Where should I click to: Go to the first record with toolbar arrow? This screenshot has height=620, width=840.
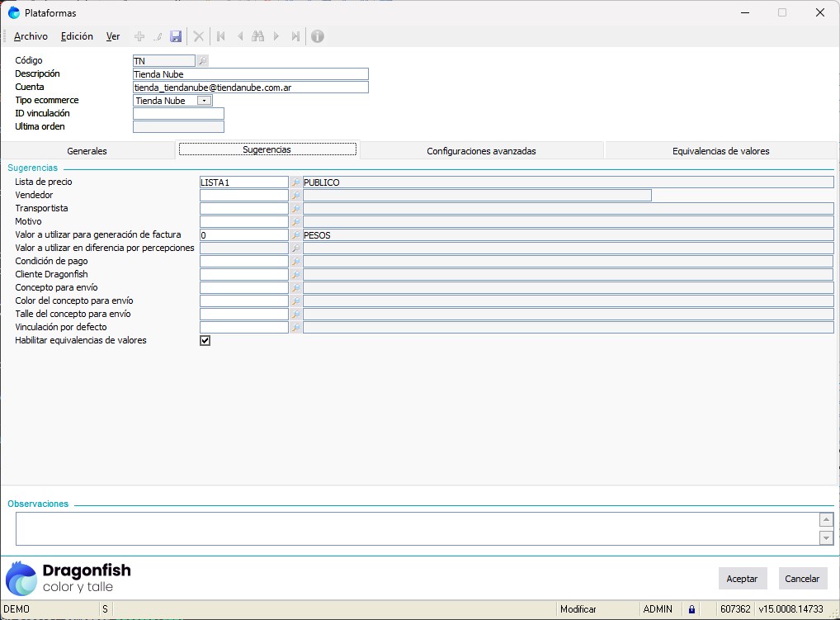point(220,36)
